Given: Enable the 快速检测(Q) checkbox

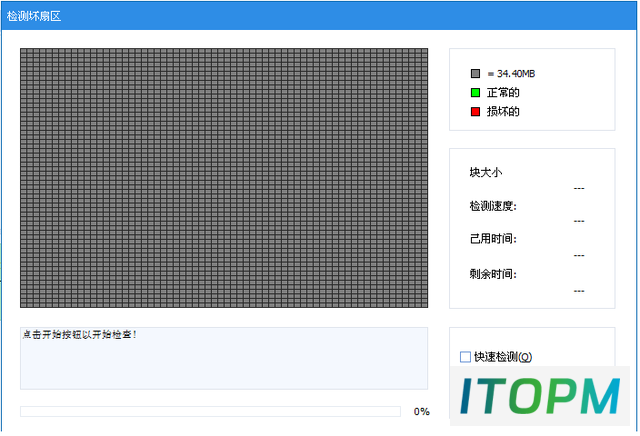Looking at the screenshot, I should click(465, 357).
